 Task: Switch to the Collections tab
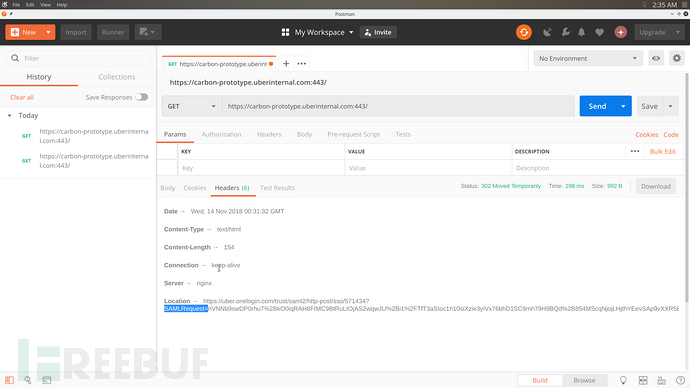[117, 77]
